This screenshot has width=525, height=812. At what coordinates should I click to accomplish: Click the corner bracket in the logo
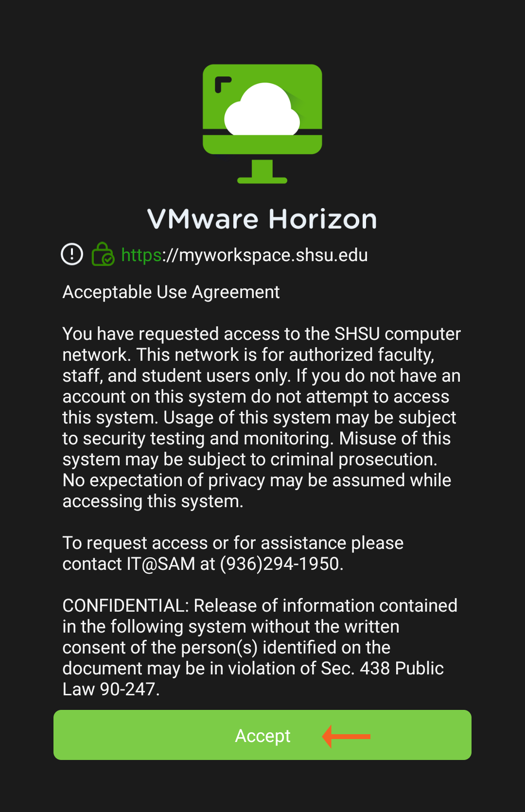(223, 83)
